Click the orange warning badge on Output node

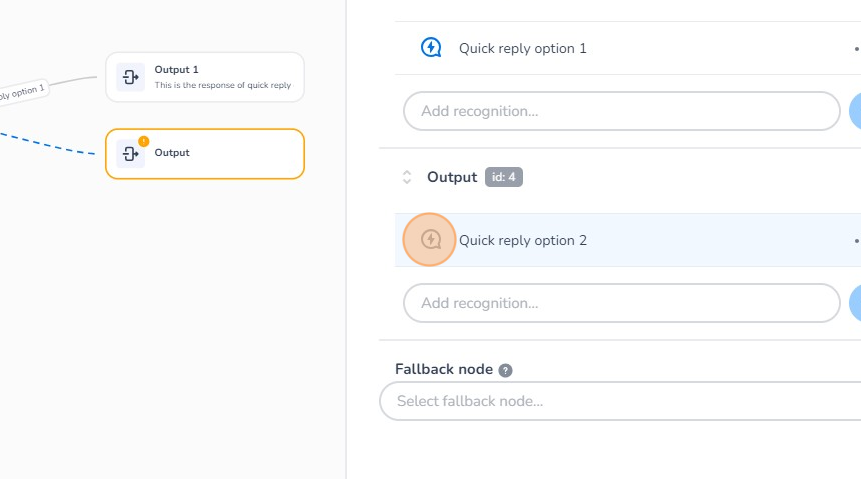click(x=143, y=141)
